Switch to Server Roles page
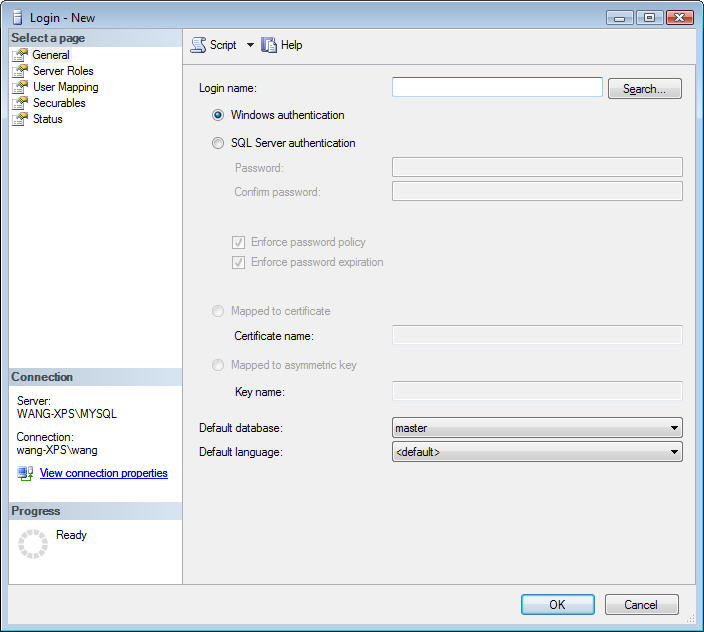The image size is (704, 632). pyautogui.click(x=63, y=71)
